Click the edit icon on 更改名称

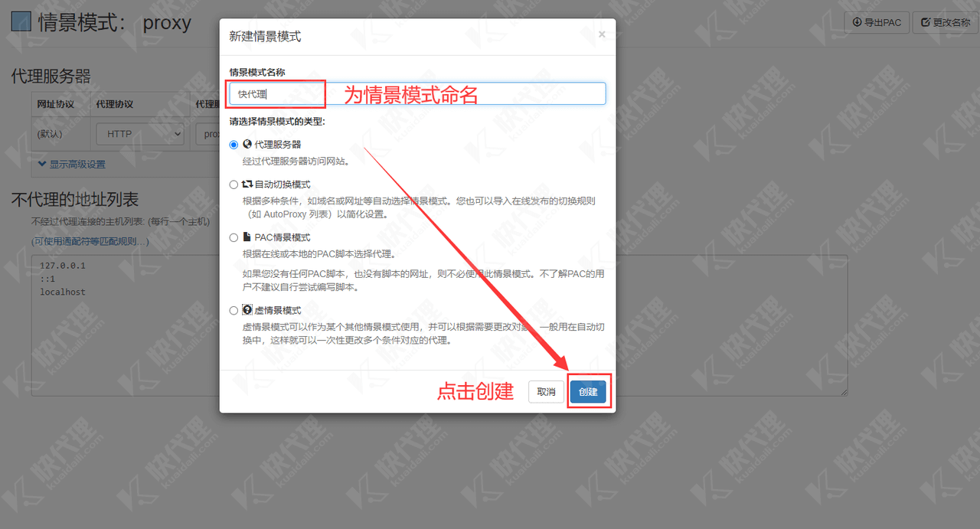coord(926,22)
